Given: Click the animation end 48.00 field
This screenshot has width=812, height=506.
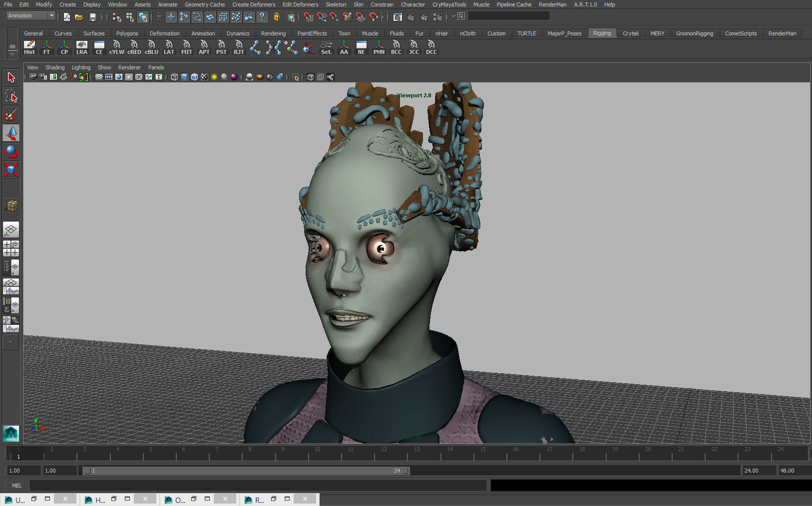Looking at the screenshot, I should point(794,471).
